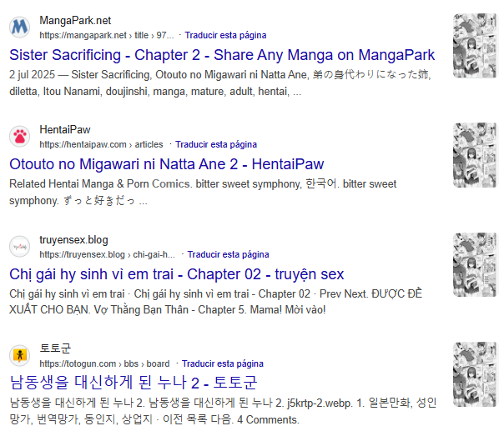The height and width of the screenshot is (431, 504).
Task: Click the hentaipaw.com › articles URL
Action: click(x=101, y=144)
